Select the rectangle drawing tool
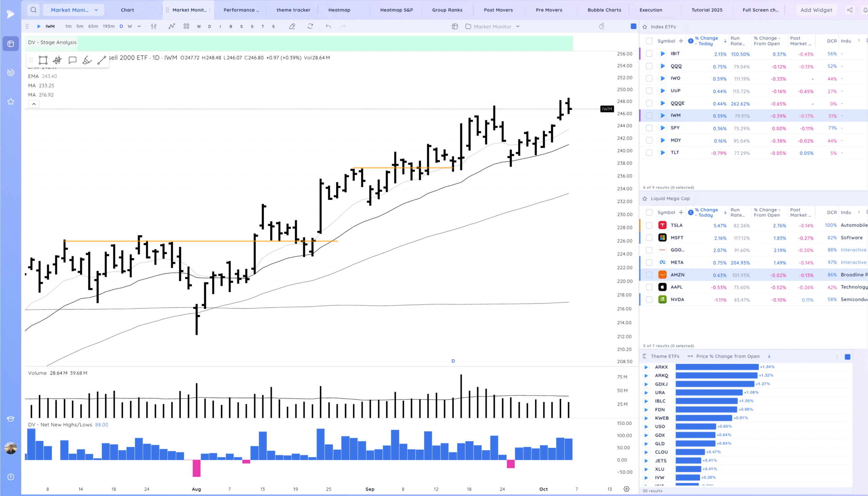 click(43, 60)
